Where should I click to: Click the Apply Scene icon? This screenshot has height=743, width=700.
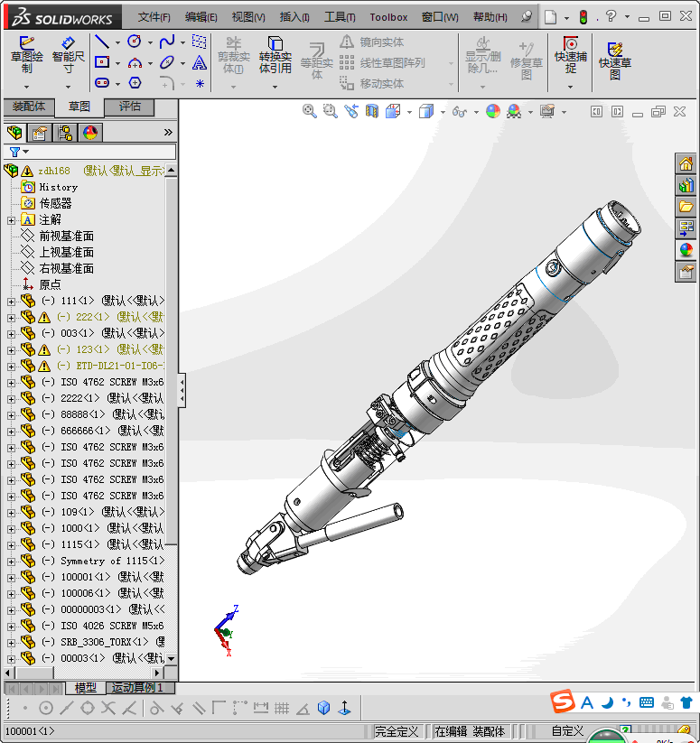[514, 111]
